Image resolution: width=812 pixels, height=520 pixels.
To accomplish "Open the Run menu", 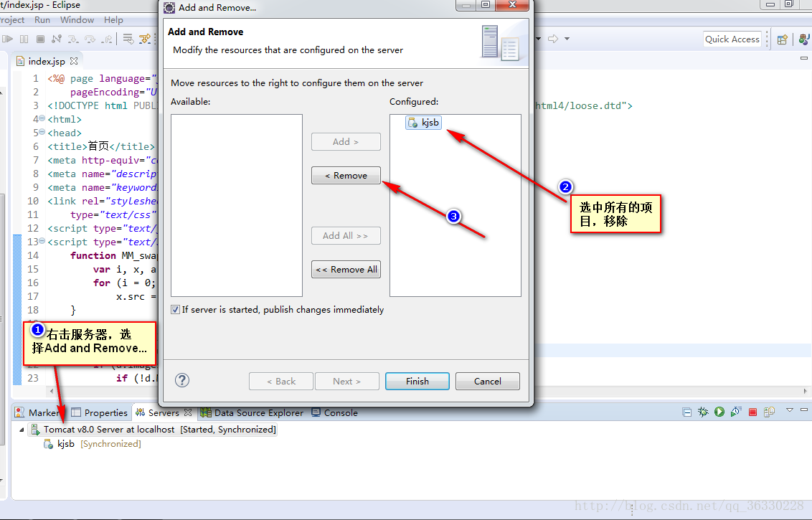I will click(42, 19).
